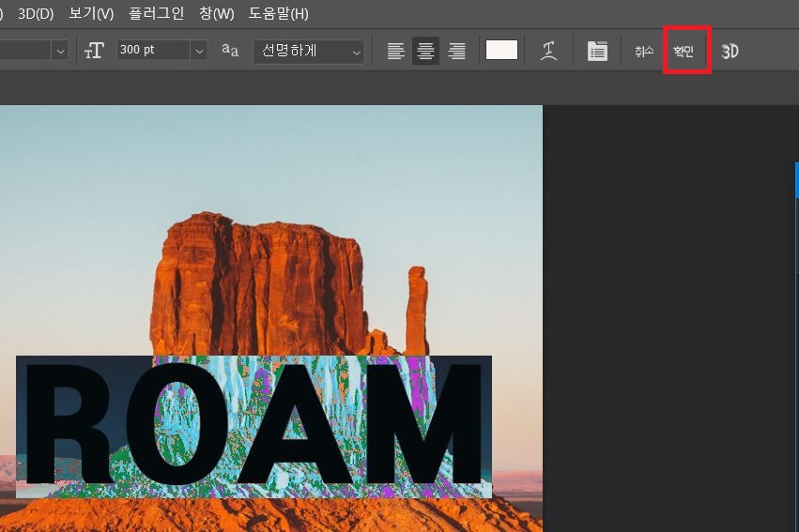Click the anti-aliasing aa icon

230,50
